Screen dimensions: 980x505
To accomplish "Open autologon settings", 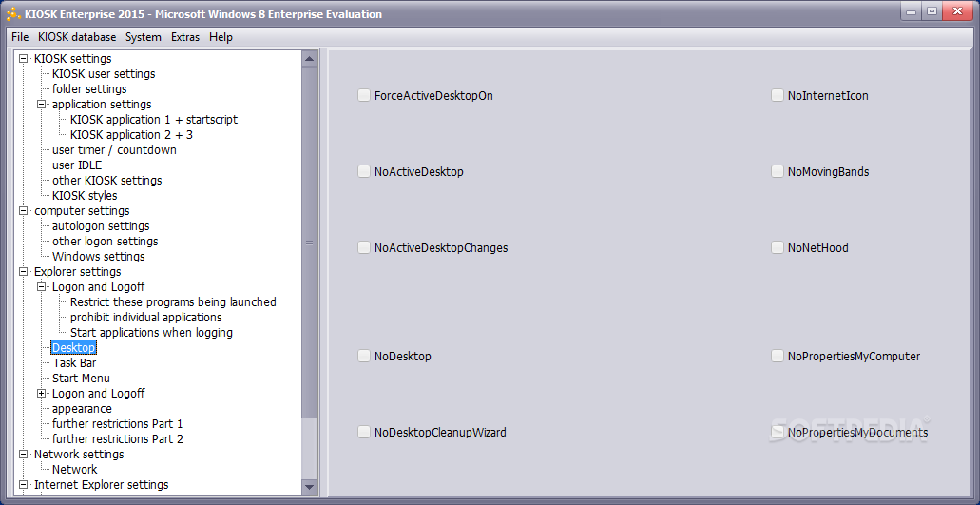I will coord(101,225).
